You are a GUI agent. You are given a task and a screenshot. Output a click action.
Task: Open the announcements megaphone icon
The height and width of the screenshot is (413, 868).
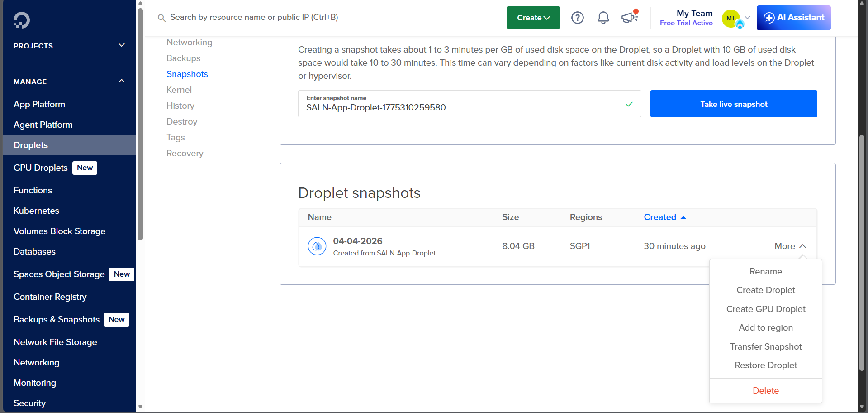pyautogui.click(x=629, y=18)
